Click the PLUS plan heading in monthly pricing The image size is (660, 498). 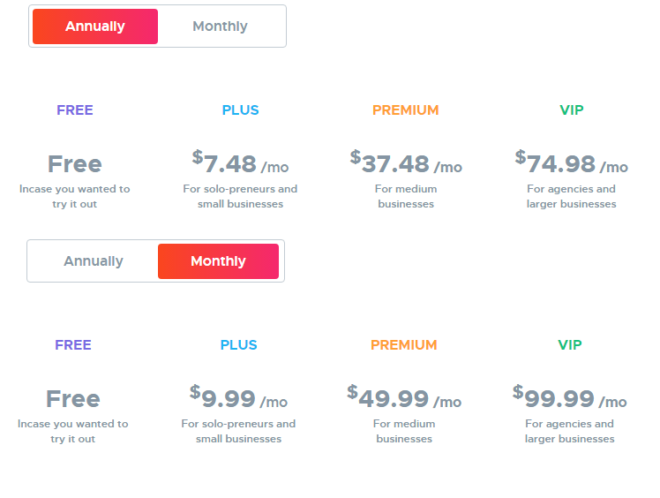239,345
